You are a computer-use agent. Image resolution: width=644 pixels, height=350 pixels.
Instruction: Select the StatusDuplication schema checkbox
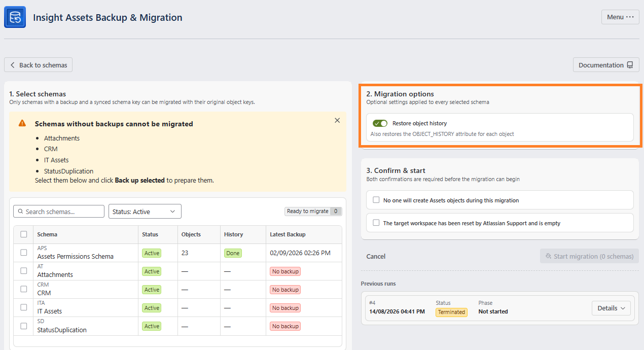pos(24,326)
